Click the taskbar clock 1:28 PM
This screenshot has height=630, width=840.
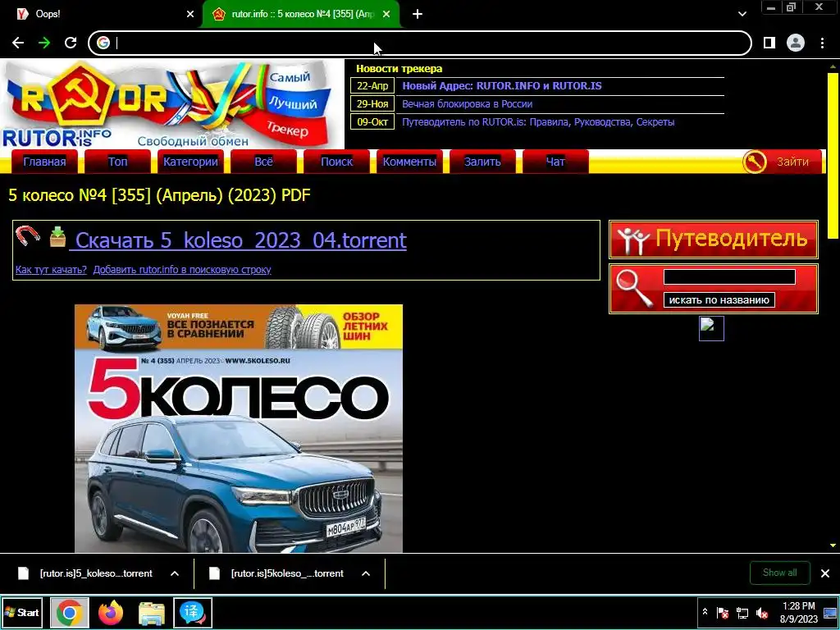tap(799, 612)
